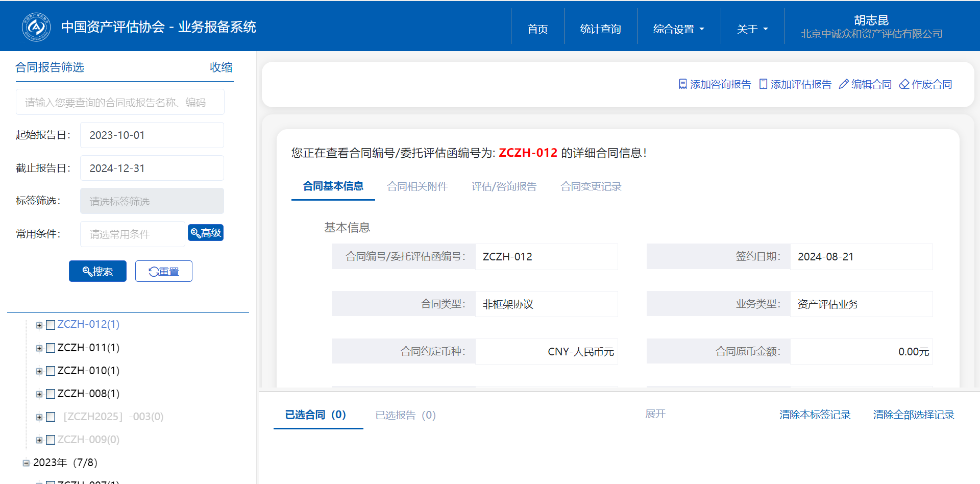Open advanced search with 高级 magnifier button
The image size is (980, 484).
206,233
